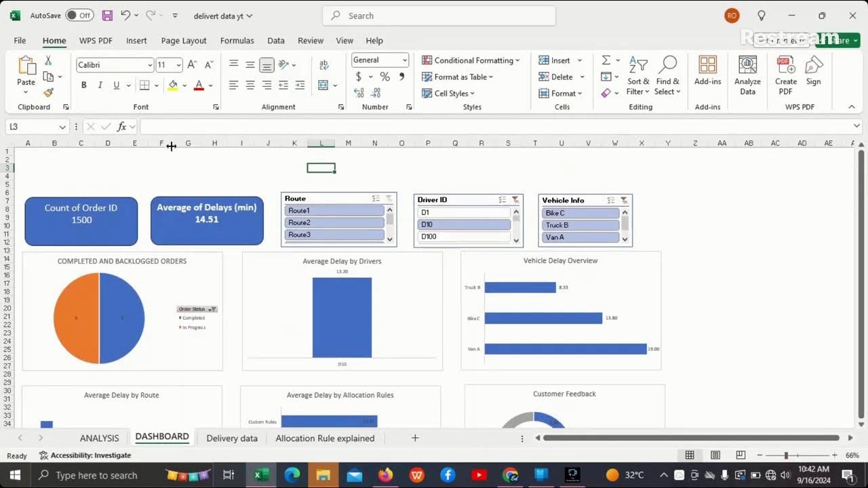The width and height of the screenshot is (868, 488).
Task: Click the Merge & Center icon
Action: [323, 85]
